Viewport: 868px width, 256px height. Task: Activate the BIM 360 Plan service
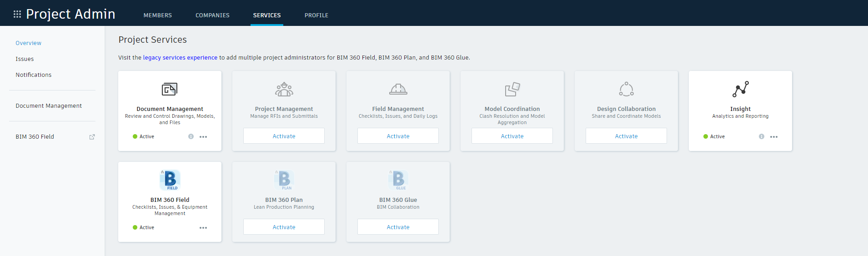[x=284, y=227]
